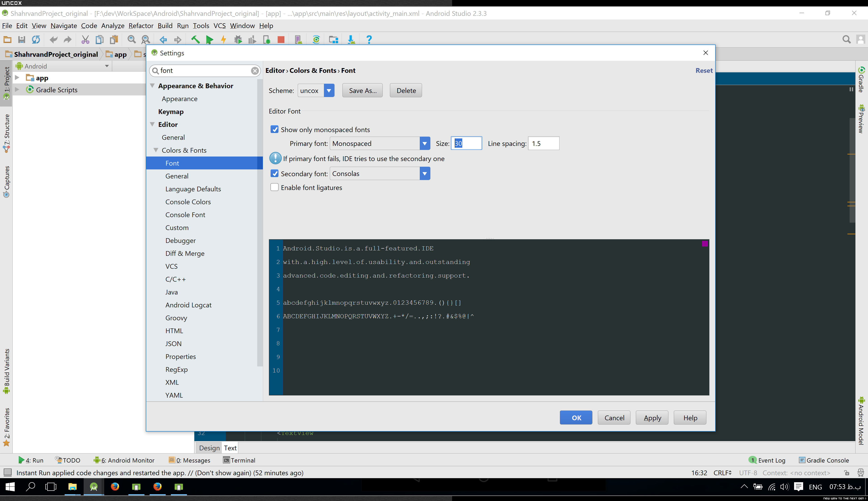Open the Project Structure toolbar icon

(x=333, y=40)
